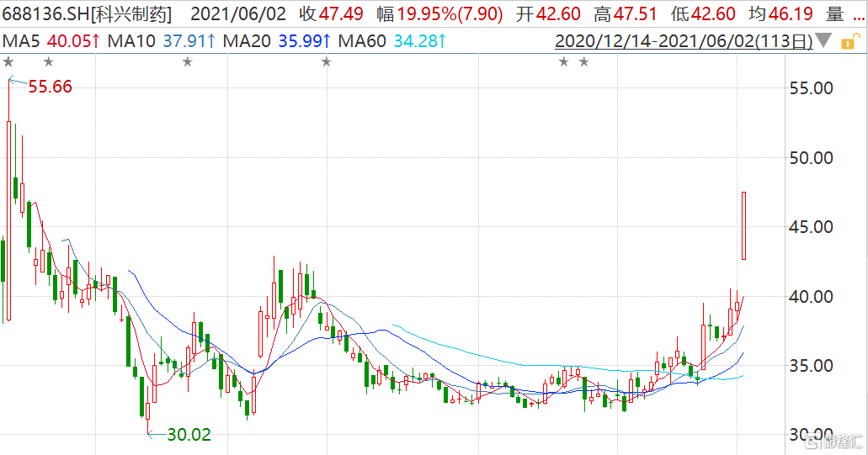Click the fifth star event marker
This screenshot has width=868, height=455.
[x=563, y=62]
